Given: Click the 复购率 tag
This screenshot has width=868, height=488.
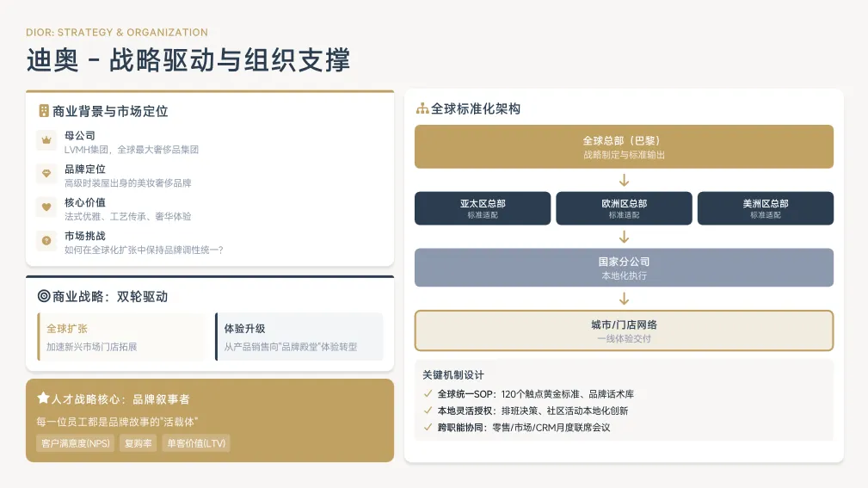Looking at the screenshot, I should tap(138, 443).
